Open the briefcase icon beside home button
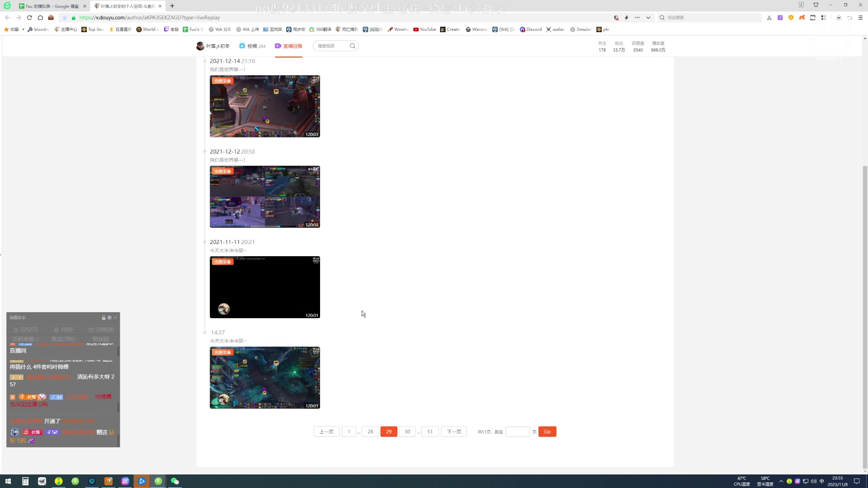 click(x=51, y=18)
